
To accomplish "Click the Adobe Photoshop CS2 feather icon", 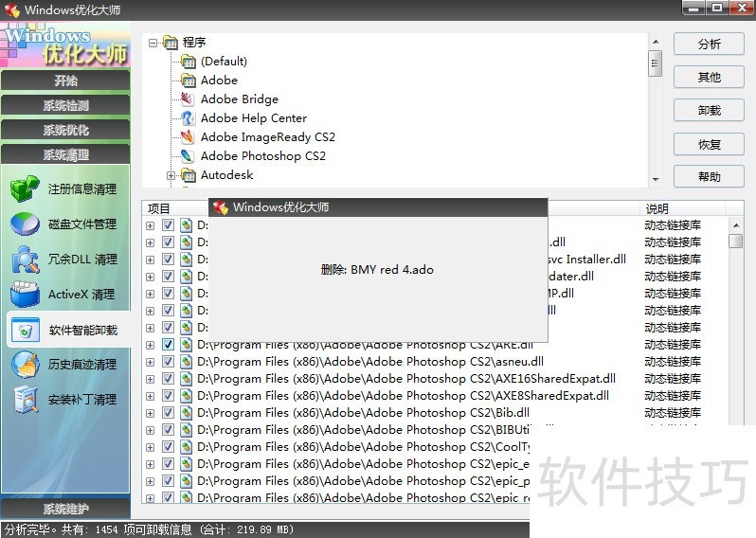I will tap(188, 155).
